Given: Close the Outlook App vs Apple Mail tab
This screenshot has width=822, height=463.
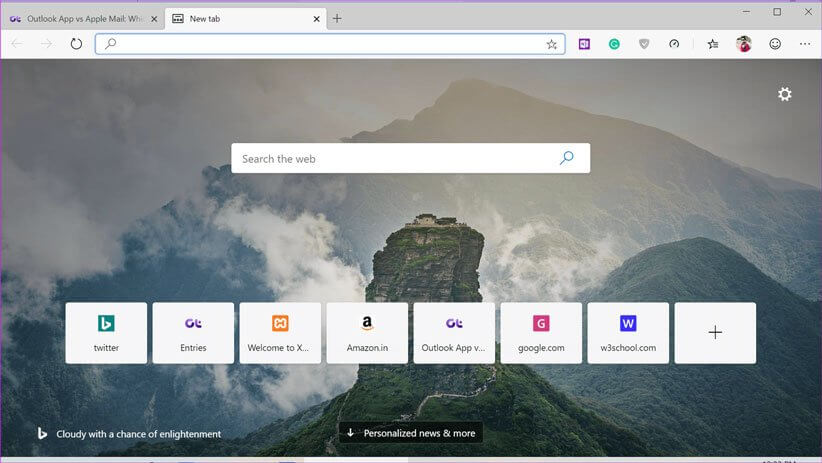Looking at the screenshot, I should (x=154, y=19).
